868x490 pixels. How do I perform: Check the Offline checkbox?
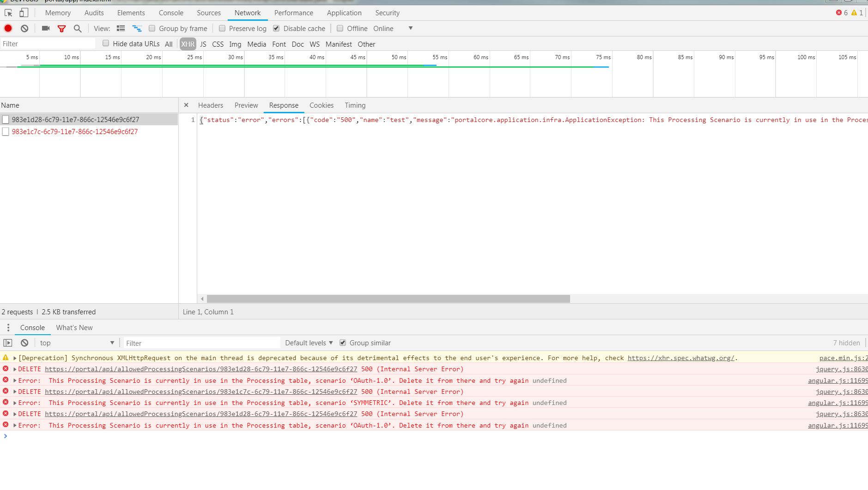[340, 28]
